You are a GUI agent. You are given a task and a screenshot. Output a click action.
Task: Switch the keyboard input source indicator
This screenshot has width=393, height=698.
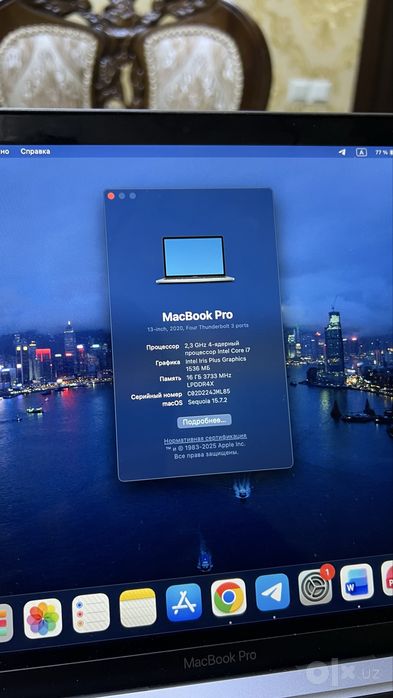click(x=361, y=152)
